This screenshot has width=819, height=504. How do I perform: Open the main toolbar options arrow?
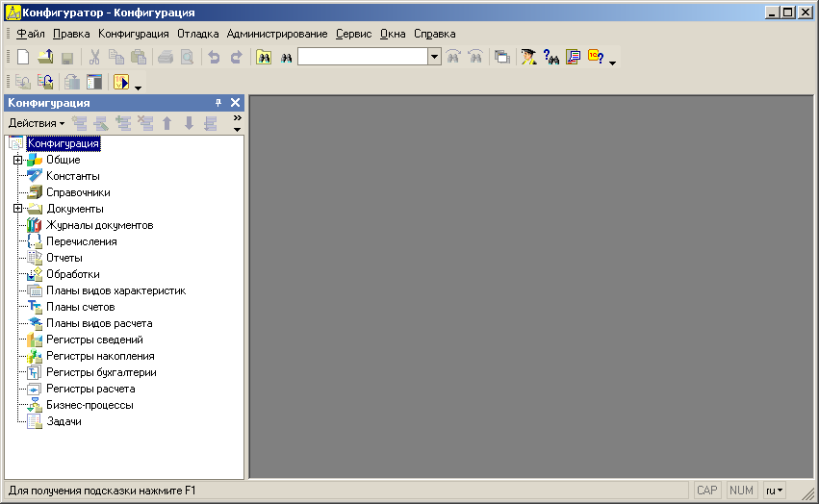point(613,63)
